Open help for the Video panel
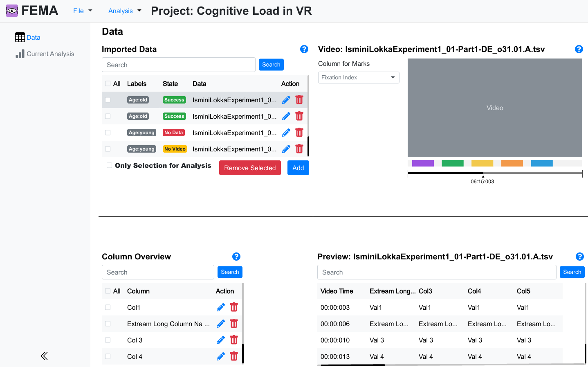The width and height of the screenshot is (588, 367). click(x=579, y=49)
